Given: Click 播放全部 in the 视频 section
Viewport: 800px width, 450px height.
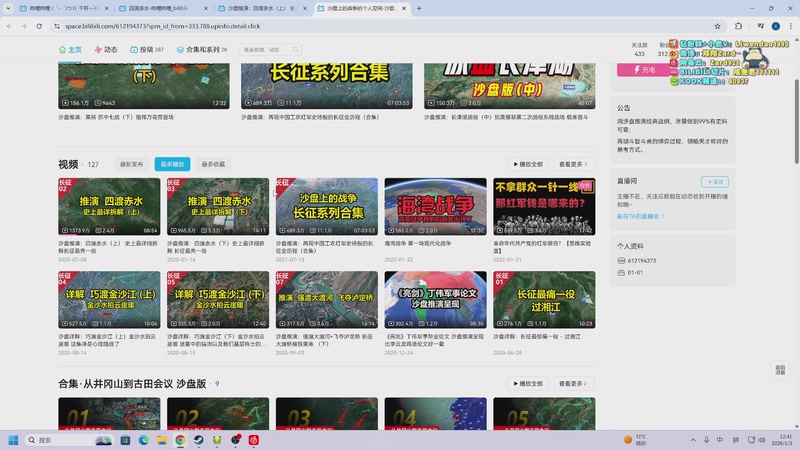Looking at the screenshot, I should [x=528, y=164].
